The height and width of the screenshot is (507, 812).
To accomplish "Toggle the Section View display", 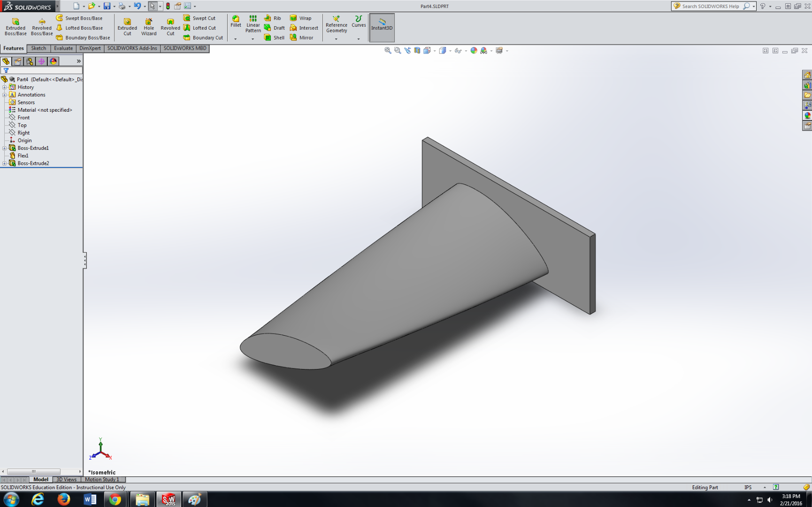I will [417, 50].
